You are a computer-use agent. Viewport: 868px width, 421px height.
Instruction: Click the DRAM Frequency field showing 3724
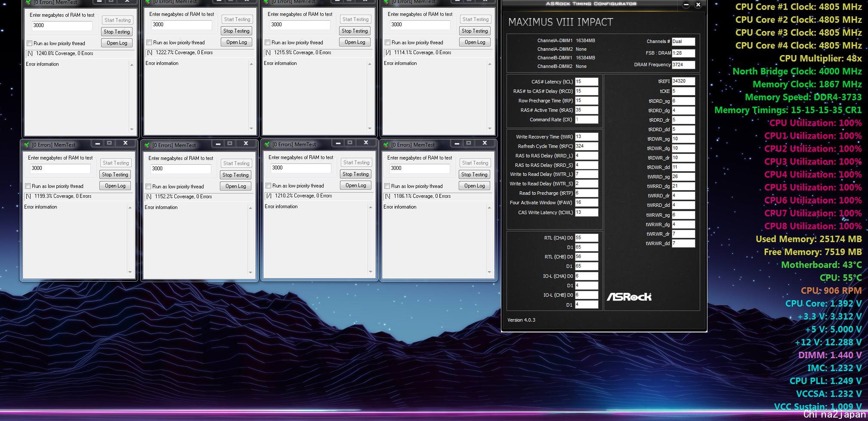[x=683, y=65]
